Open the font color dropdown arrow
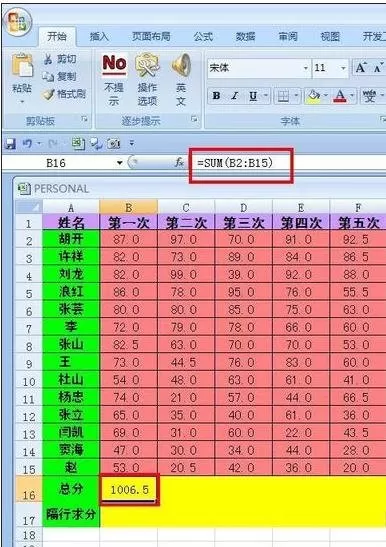 pyautogui.click(x=352, y=95)
